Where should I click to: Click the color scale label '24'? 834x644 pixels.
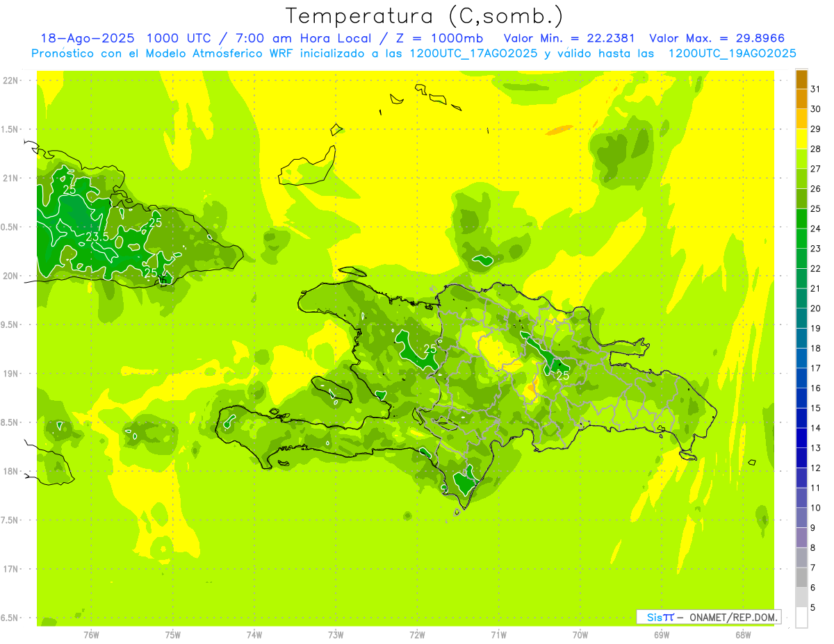tap(815, 229)
